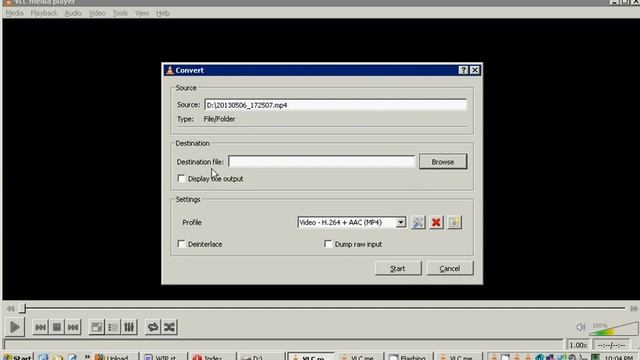Click the slower seek arrow left of timeline
The width and height of the screenshot is (640, 360).
point(11,309)
